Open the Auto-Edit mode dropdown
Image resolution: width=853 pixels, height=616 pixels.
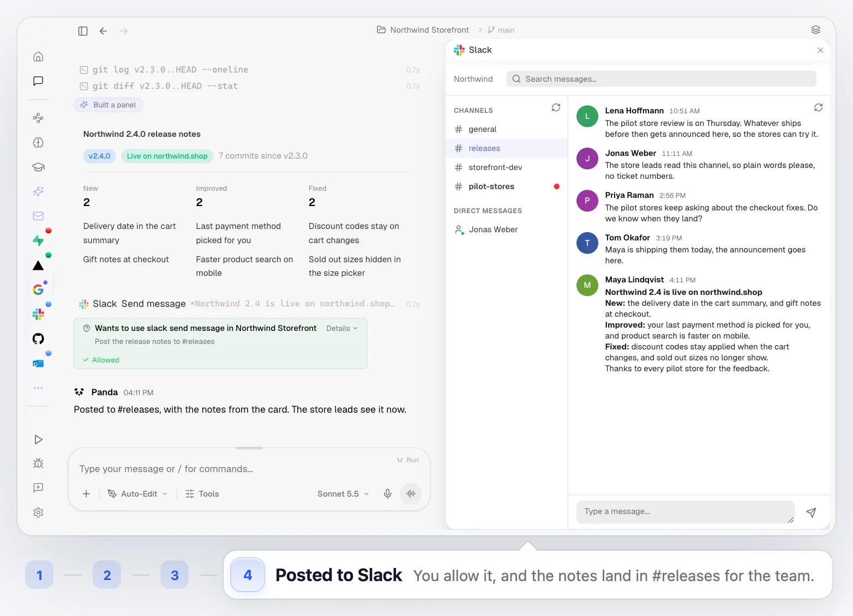pos(137,494)
